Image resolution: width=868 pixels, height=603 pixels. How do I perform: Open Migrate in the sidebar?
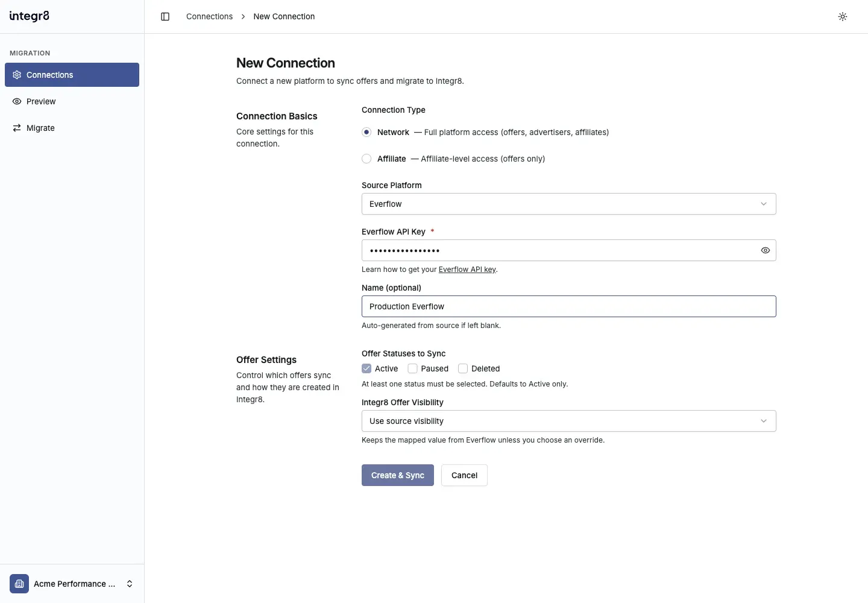tap(72, 128)
